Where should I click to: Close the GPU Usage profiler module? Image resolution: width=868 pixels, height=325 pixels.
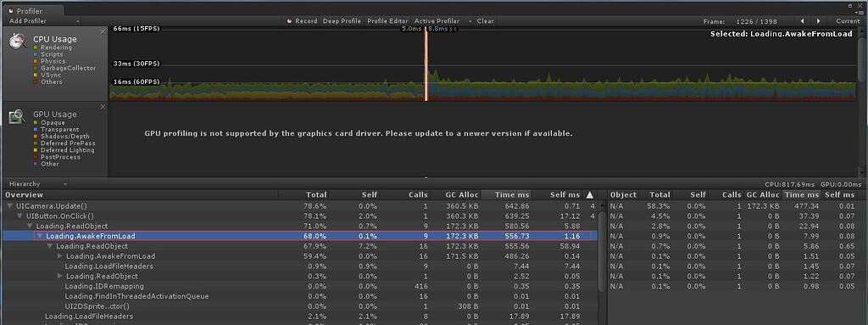click(x=103, y=106)
